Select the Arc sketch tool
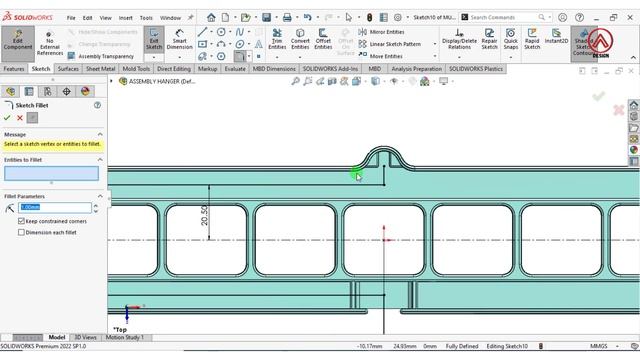Screen dimensions: 640x360 tap(221, 44)
